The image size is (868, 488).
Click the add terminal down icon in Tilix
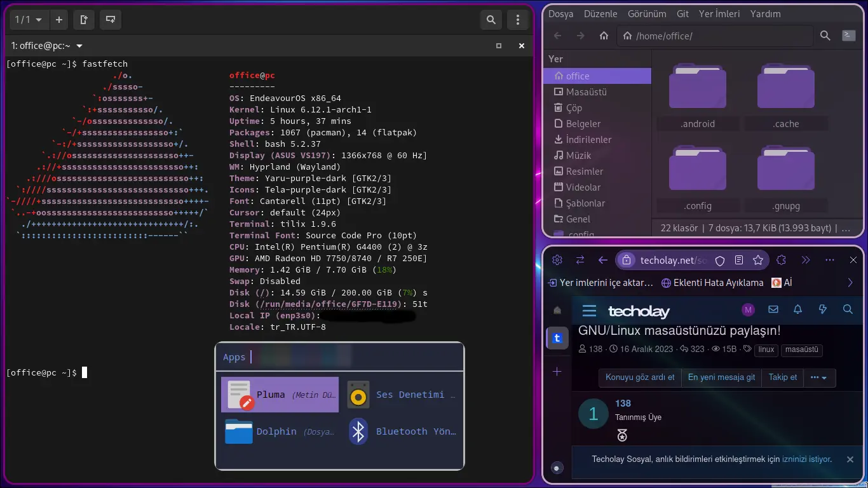pos(110,20)
